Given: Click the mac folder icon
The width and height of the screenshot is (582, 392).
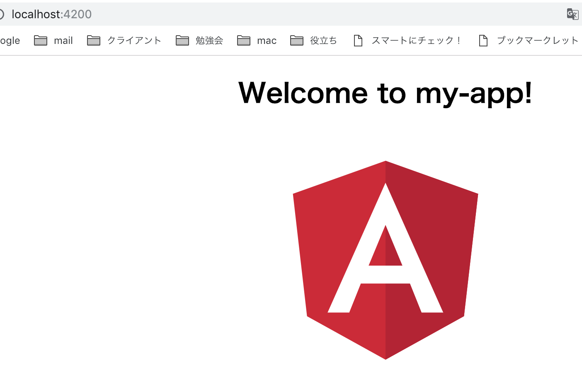Looking at the screenshot, I should coord(244,41).
